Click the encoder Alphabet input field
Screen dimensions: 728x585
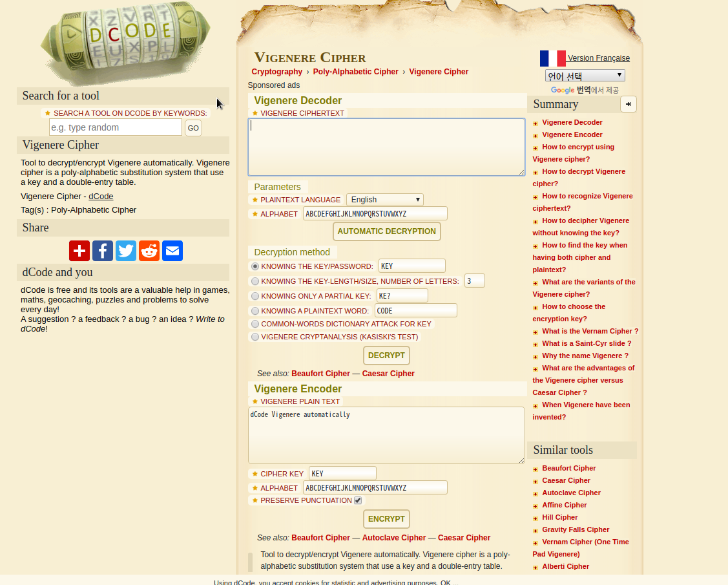coord(375,487)
